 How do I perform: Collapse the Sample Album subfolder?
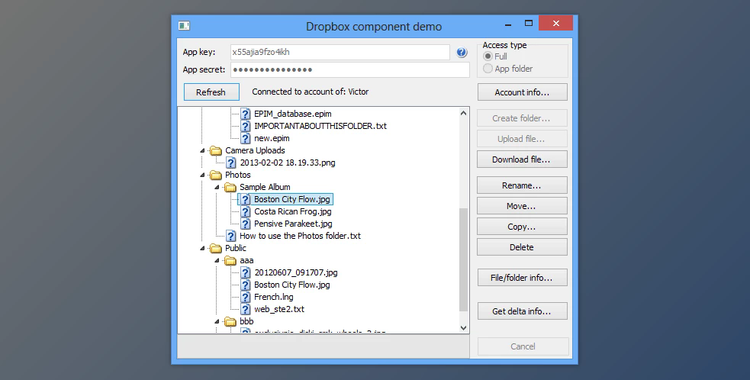(x=217, y=187)
